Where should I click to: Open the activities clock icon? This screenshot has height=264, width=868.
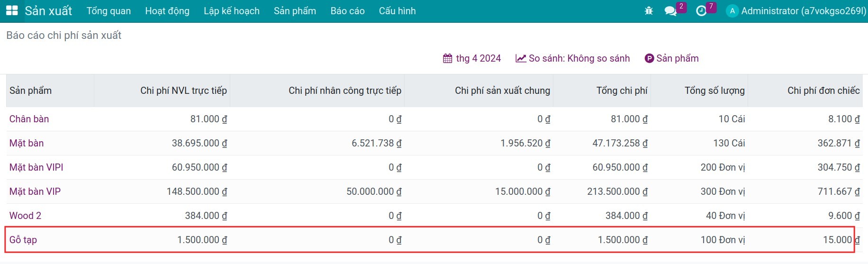(701, 11)
